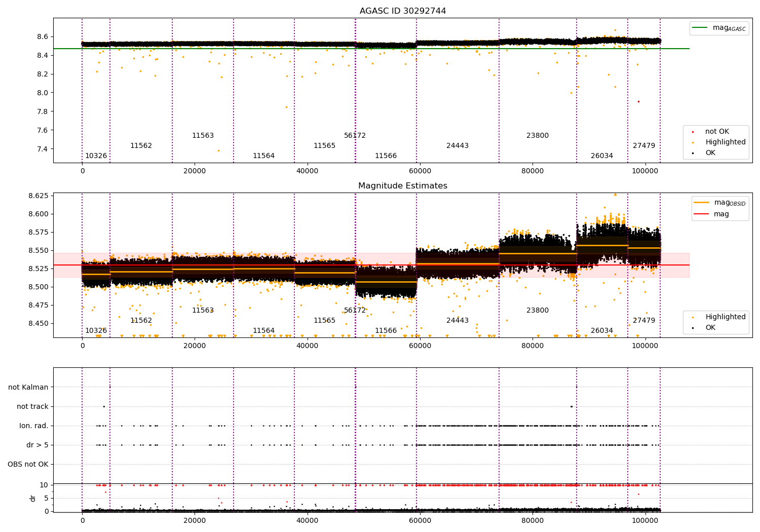This screenshot has width=760, height=532.
Task: Click the 'dr > 5' row label
Action: [37, 445]
